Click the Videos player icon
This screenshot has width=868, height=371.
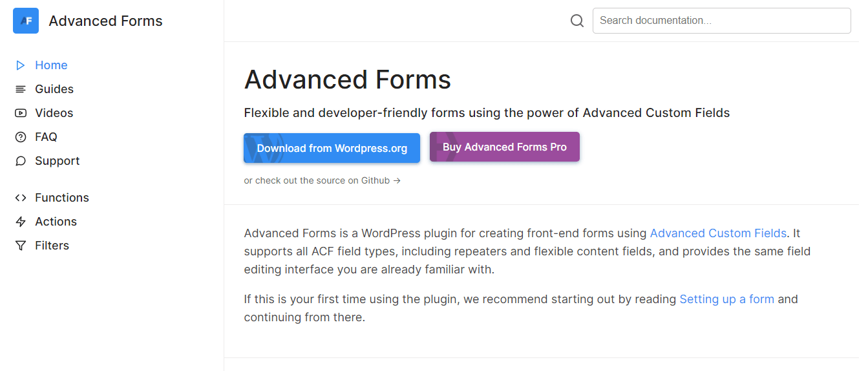[x=21, y=113]
